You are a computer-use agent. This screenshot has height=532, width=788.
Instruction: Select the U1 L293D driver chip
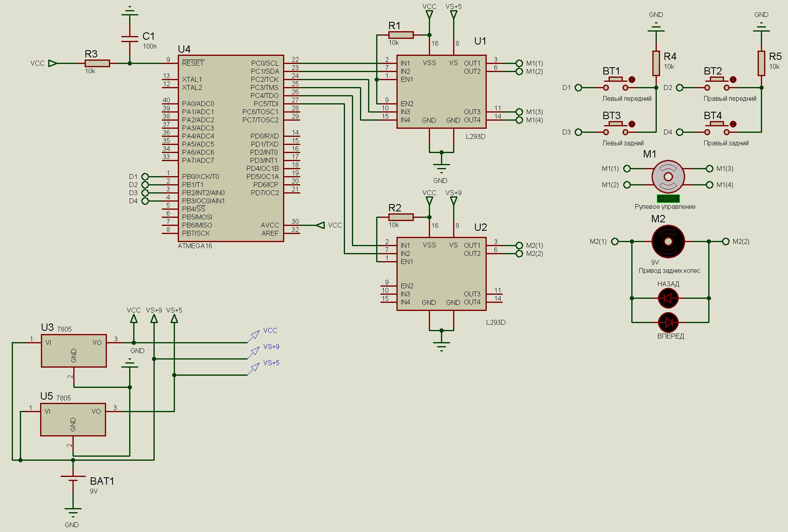click(x=441, y=92)
